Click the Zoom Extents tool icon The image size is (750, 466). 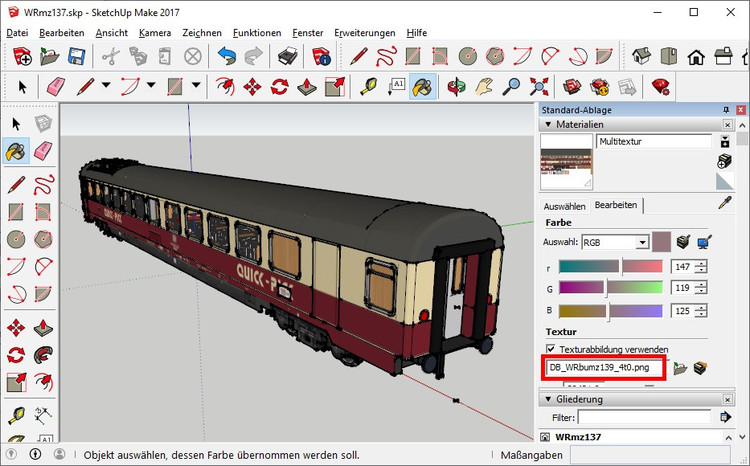(539, 86)
